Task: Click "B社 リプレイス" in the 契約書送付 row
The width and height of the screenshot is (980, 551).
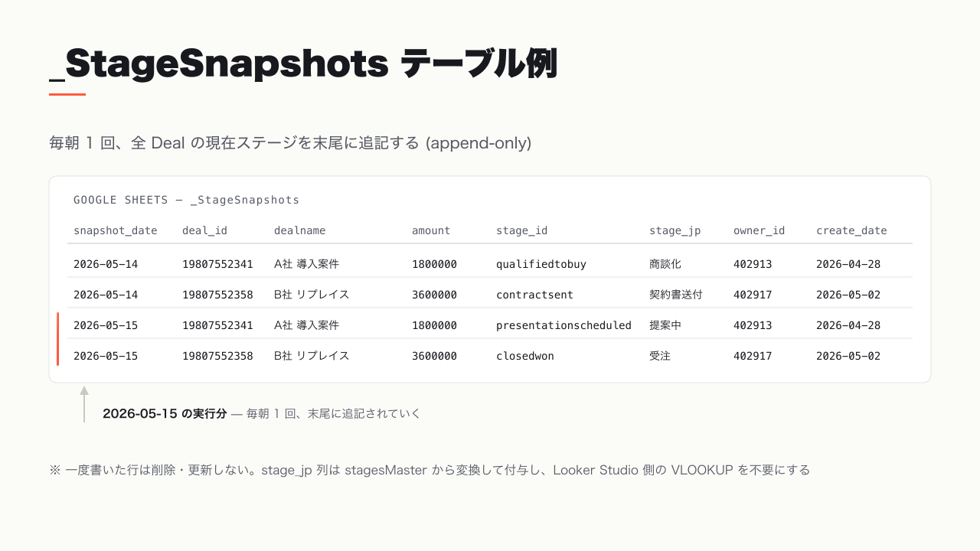Action: point(312,295)
